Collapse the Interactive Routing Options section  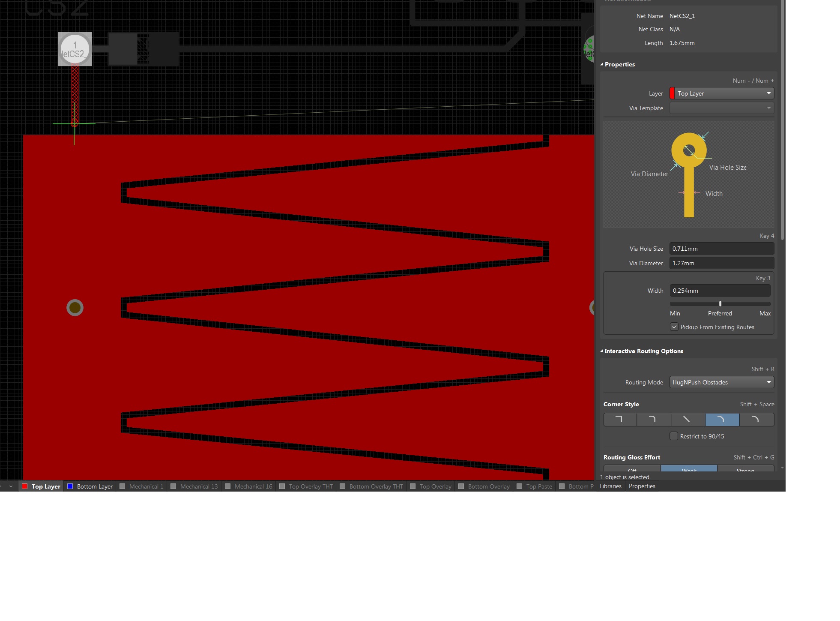[x=602, y=351]
